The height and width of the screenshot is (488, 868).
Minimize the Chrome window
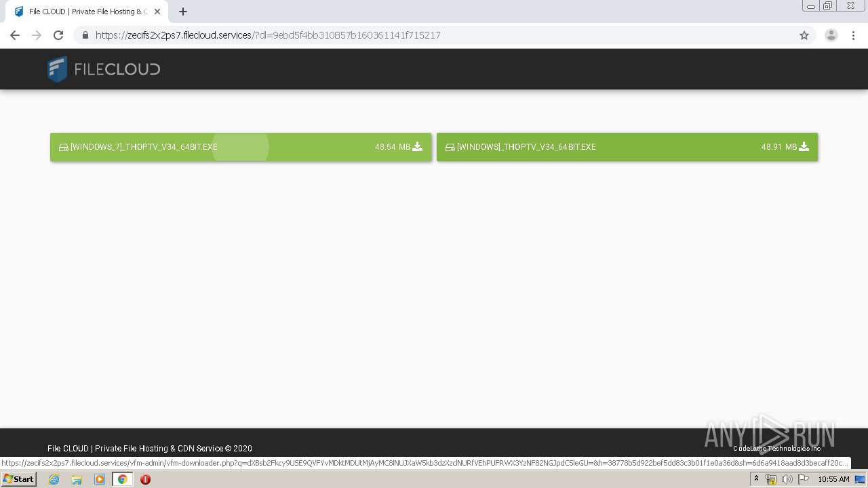(x=811, y=6)
